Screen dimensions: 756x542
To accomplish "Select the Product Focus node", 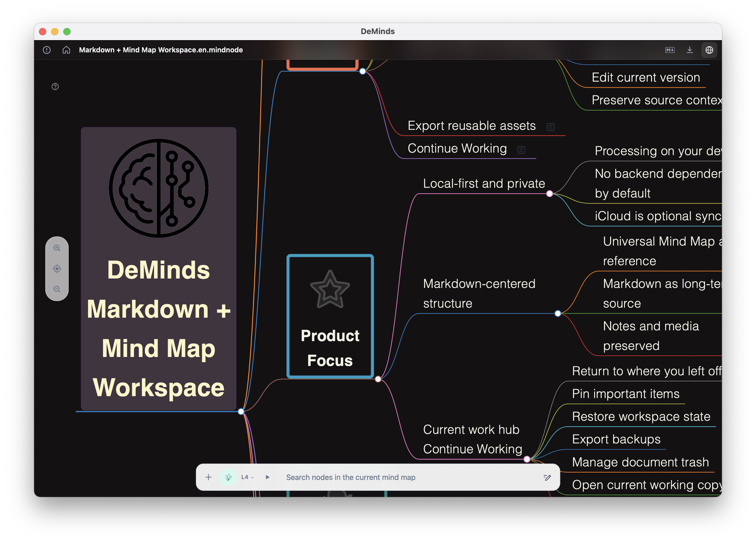I will (x=330, y=316).
